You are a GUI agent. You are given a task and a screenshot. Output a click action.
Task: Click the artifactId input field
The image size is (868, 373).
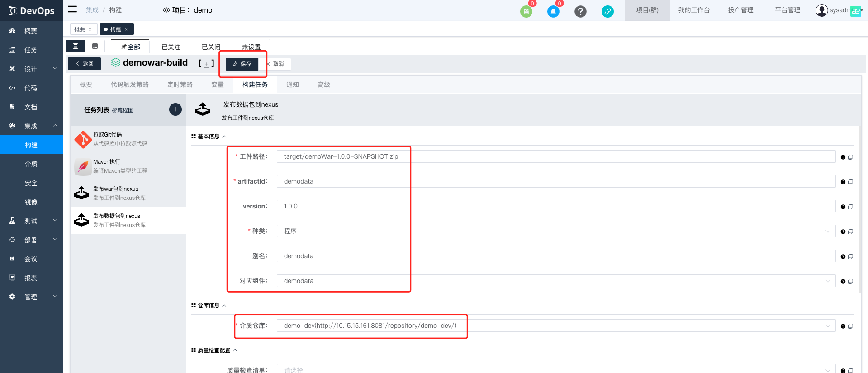556,181
